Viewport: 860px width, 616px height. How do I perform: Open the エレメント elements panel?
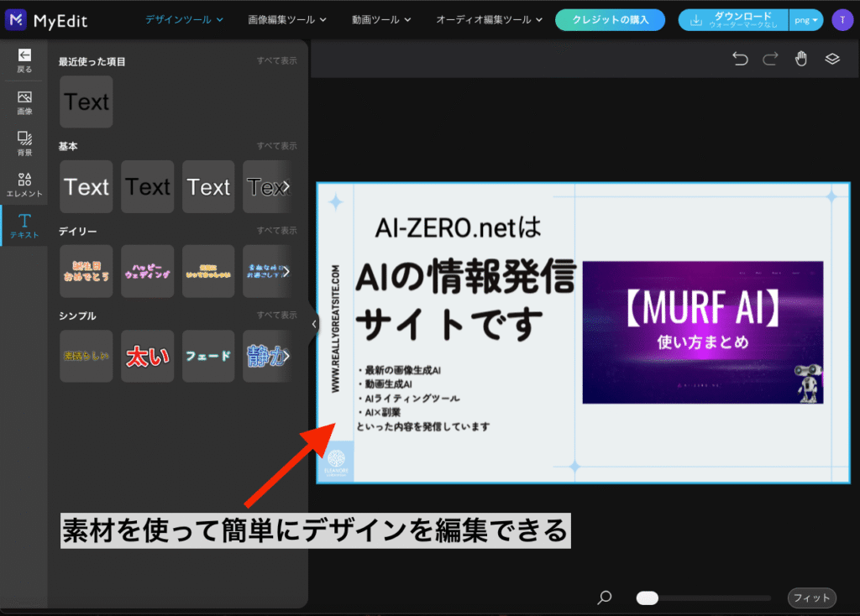coord(24,185)
